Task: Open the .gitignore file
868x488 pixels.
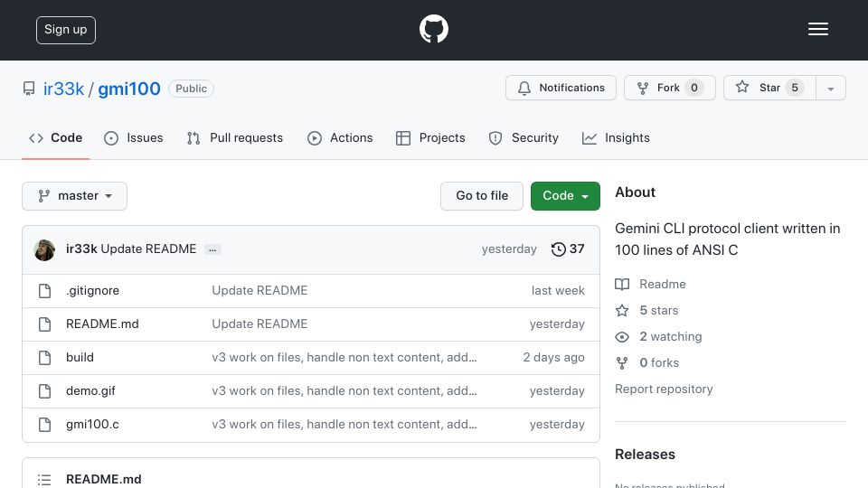Action: click(92, 290)
